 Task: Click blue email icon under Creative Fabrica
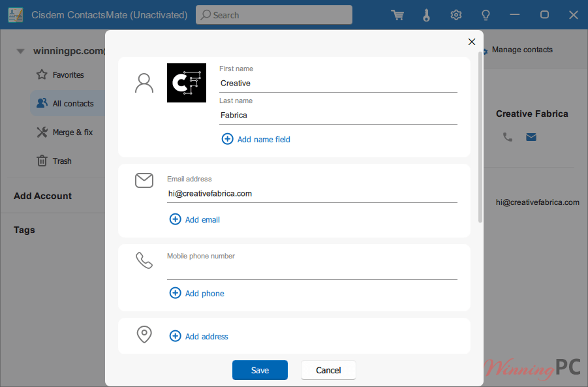[x=531, y=137]
